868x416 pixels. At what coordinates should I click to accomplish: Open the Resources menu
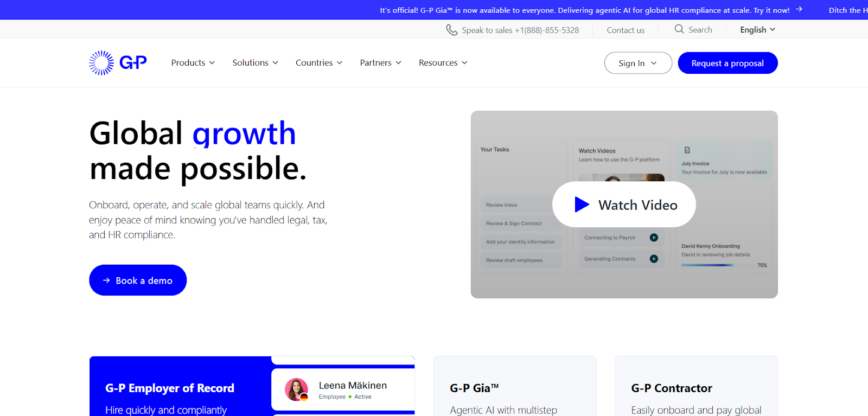point(443,63)
